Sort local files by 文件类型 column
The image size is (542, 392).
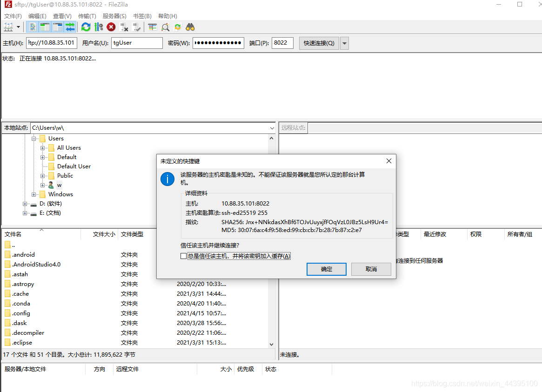pyautogui.click(x=137, y=234)
